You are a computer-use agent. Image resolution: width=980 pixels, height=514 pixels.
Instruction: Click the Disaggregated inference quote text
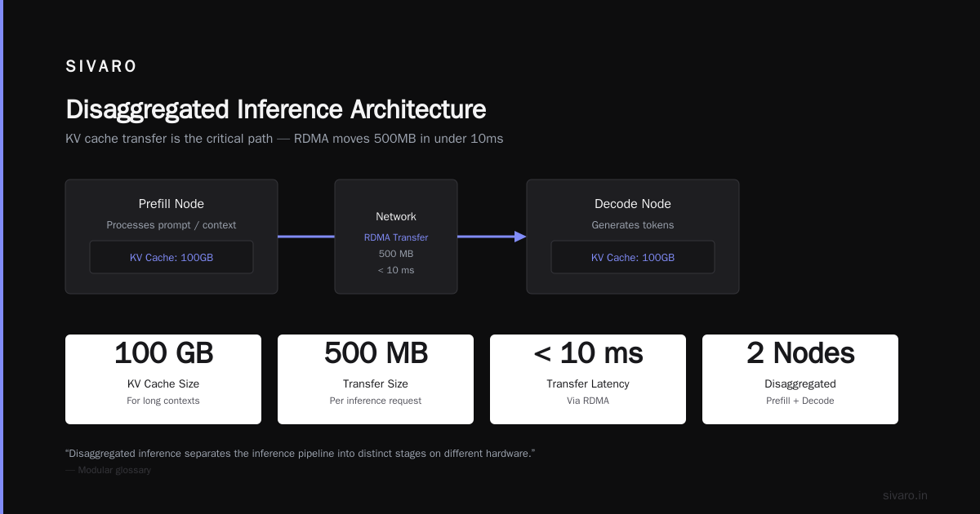300,453
